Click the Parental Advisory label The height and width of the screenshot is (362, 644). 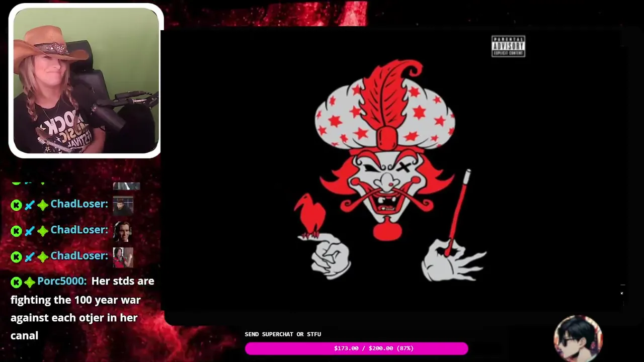click(x=508, y=46)
